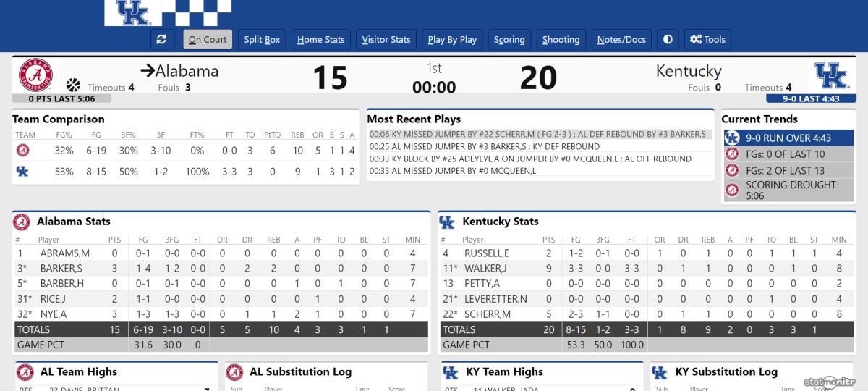The width and height of the screenshot is (868, 391).
Task: Switch to the Split Box view
Action: point(262,40)
